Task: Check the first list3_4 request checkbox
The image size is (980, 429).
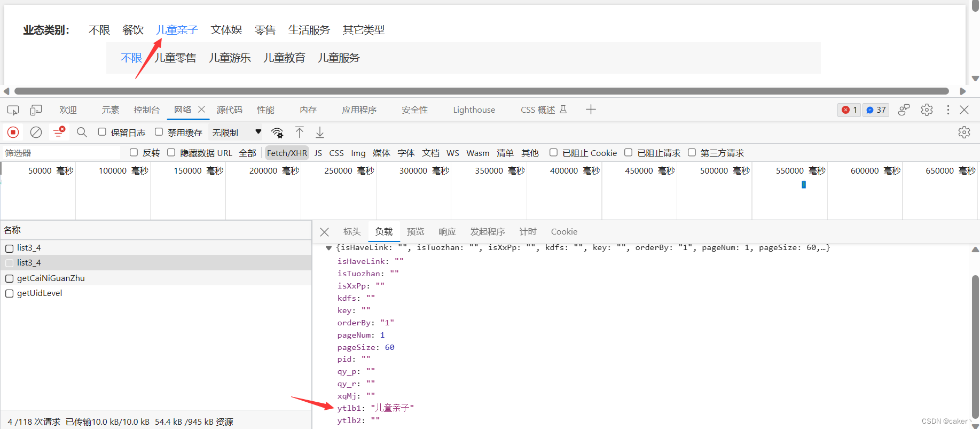Action: pos(9,248)
